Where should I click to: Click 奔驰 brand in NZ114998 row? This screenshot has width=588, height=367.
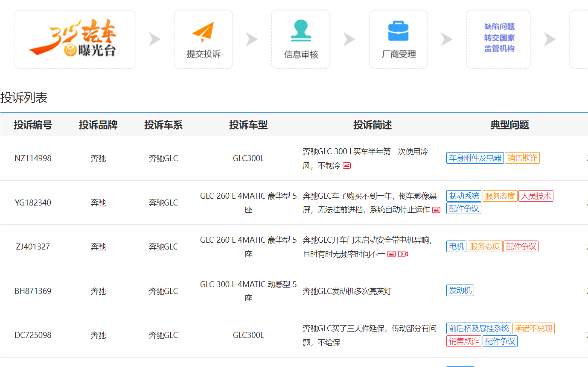point(98,159)
